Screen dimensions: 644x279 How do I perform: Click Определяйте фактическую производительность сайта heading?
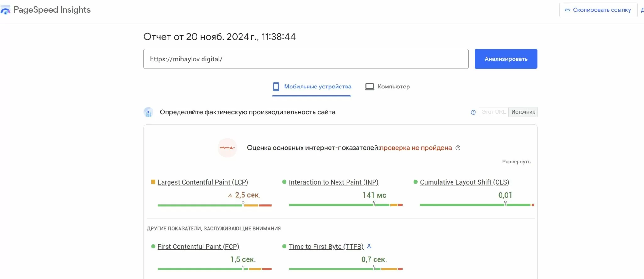click(x=247, y=112)
